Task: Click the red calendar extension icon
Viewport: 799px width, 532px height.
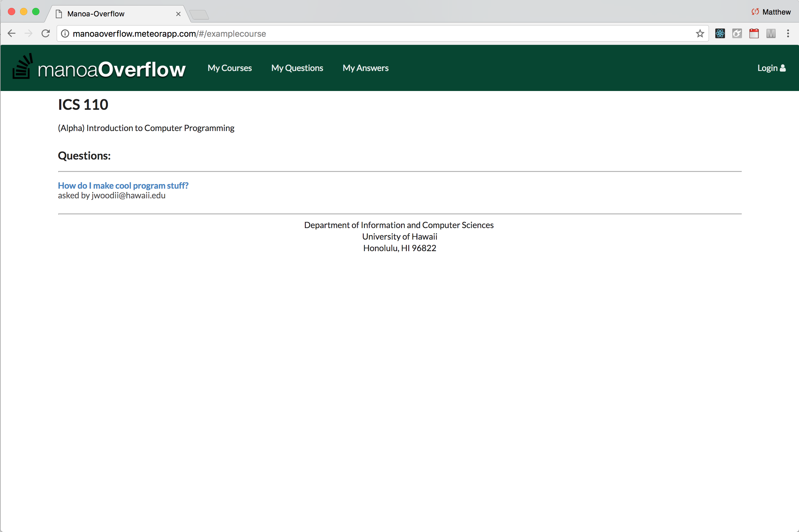Action: coord(754,33)
